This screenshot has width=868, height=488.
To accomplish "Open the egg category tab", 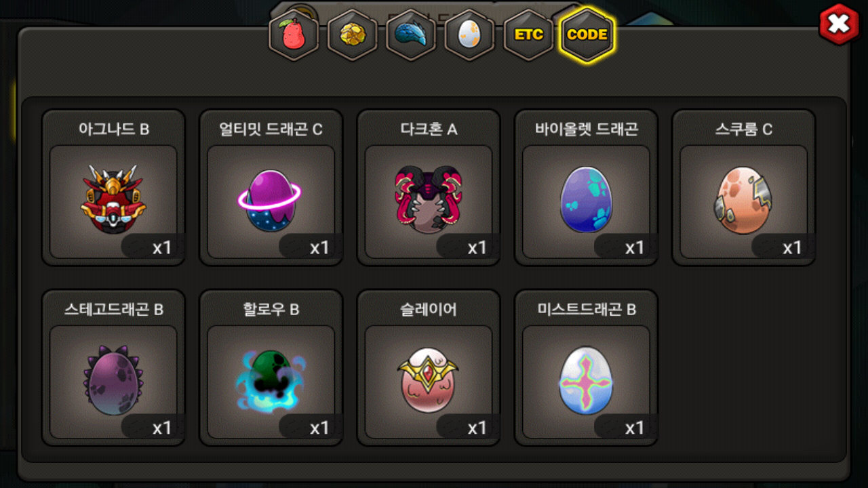I will coord(469,35).
